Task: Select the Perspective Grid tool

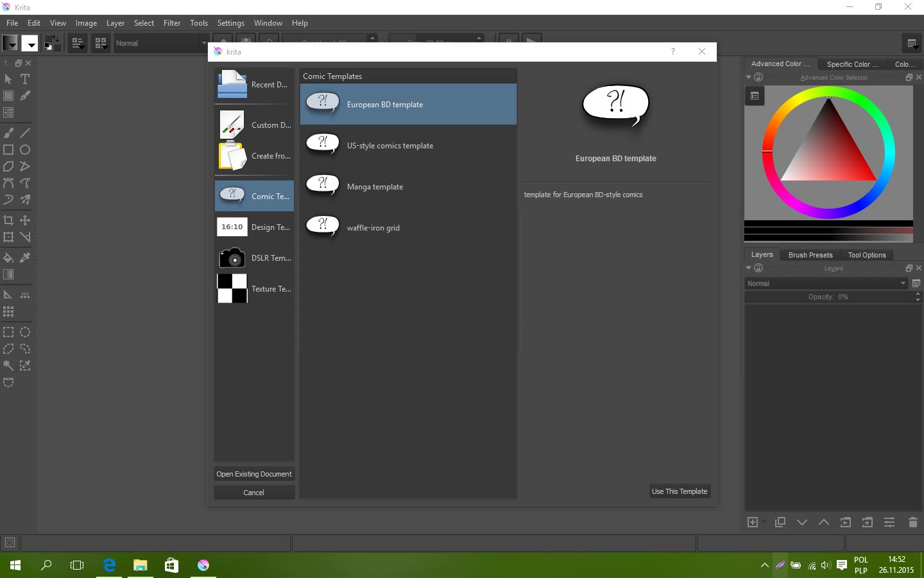Action: 25,295
